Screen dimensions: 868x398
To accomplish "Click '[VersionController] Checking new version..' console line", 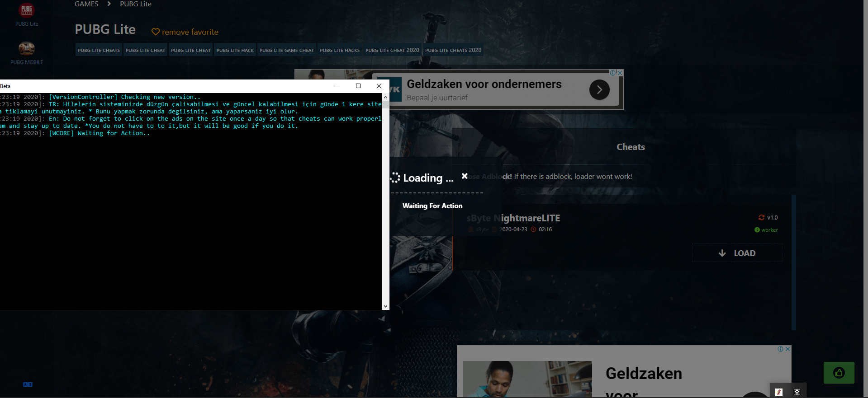I will click(x=124, y=97).
